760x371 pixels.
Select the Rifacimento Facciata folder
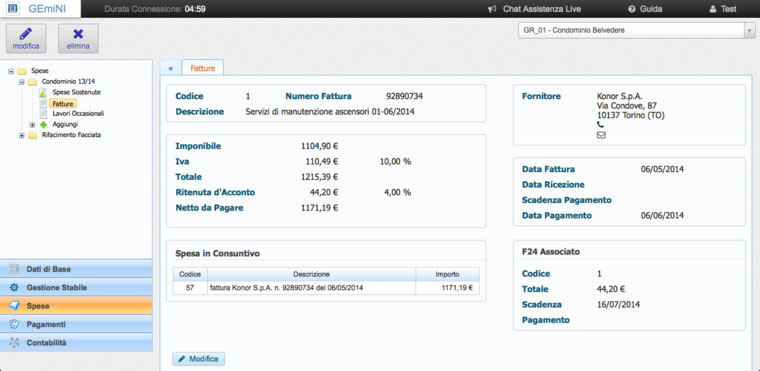(71, 135)
